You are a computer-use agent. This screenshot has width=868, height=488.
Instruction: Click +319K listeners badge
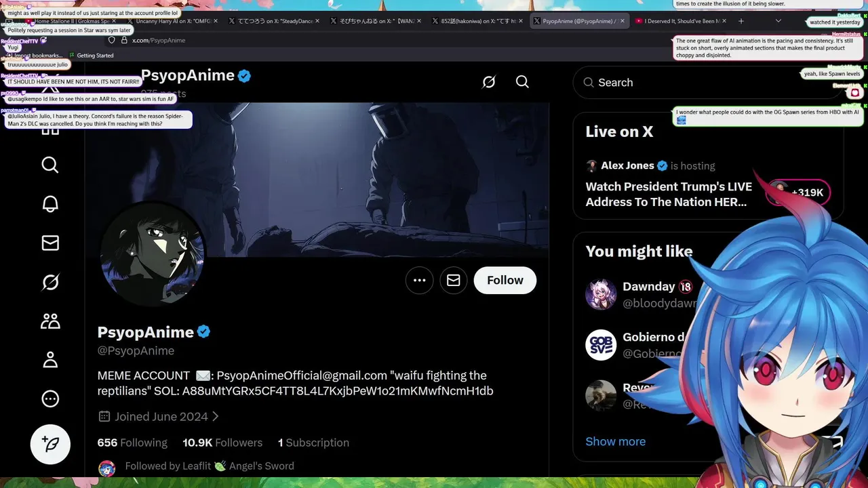798,192
